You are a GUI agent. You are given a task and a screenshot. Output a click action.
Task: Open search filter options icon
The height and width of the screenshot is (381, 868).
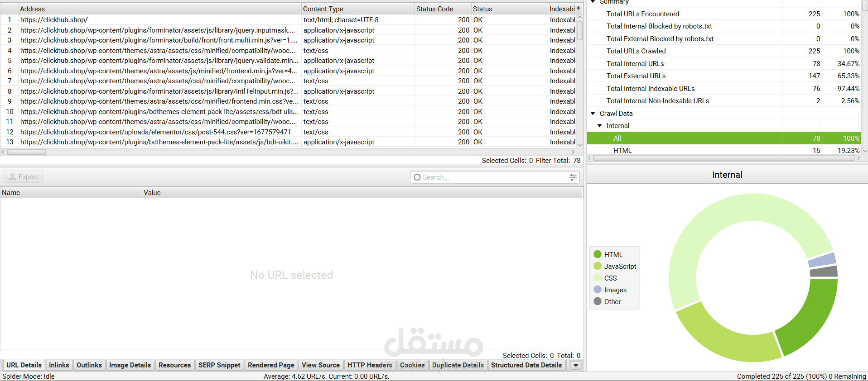[573, 177]
